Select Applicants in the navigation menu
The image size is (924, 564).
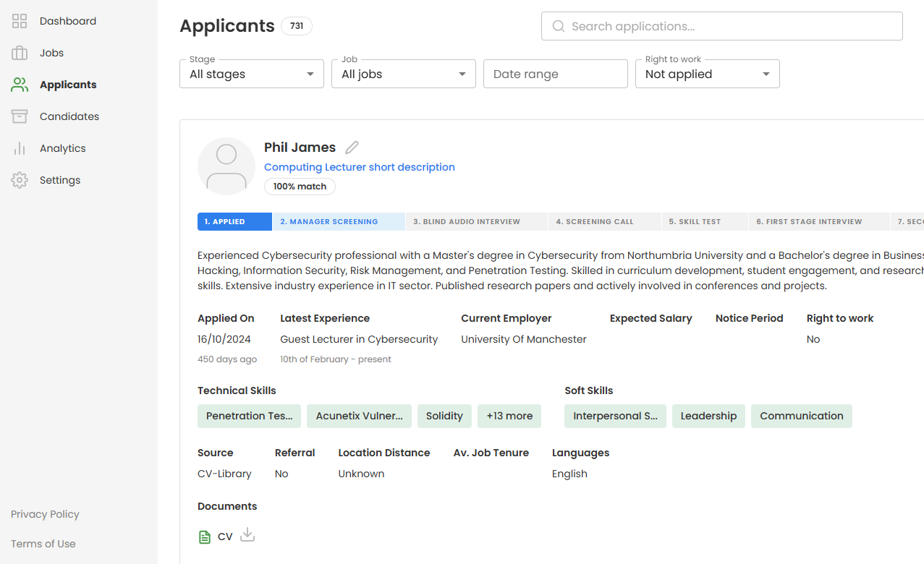pos(67,84)
